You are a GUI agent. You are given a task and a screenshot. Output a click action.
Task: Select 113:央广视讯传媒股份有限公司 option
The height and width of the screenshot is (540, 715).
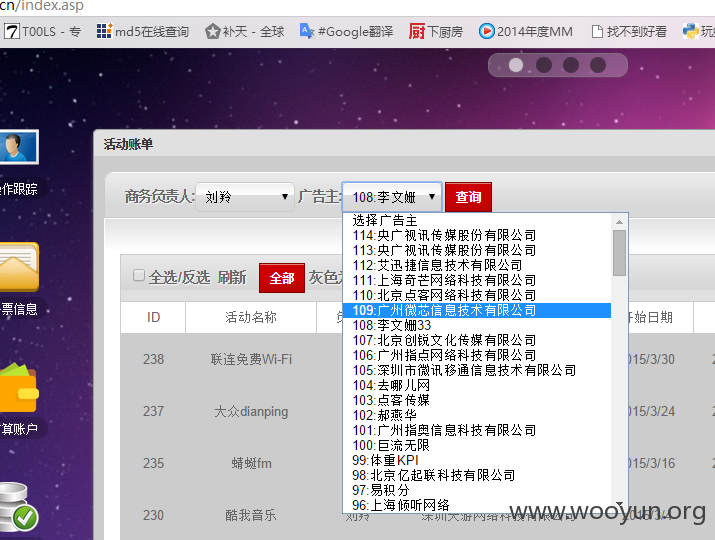(477, 250)
